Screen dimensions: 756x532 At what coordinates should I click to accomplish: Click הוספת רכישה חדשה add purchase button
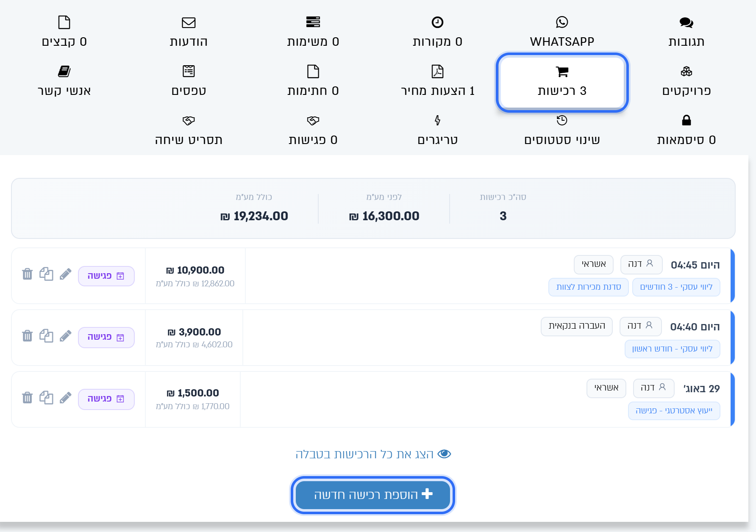(x=373, y=495)
